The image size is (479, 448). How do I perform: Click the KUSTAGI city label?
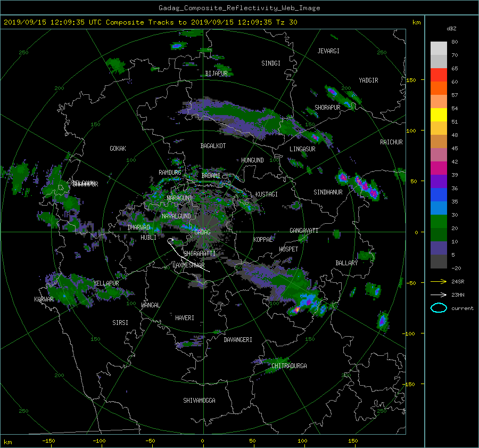(x=267, y=194)
